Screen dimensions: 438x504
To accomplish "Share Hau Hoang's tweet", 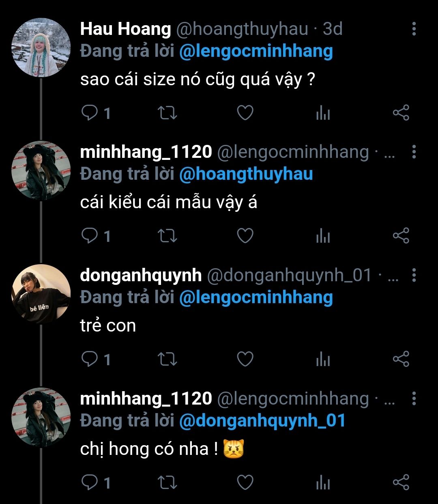I will (401, 113).
